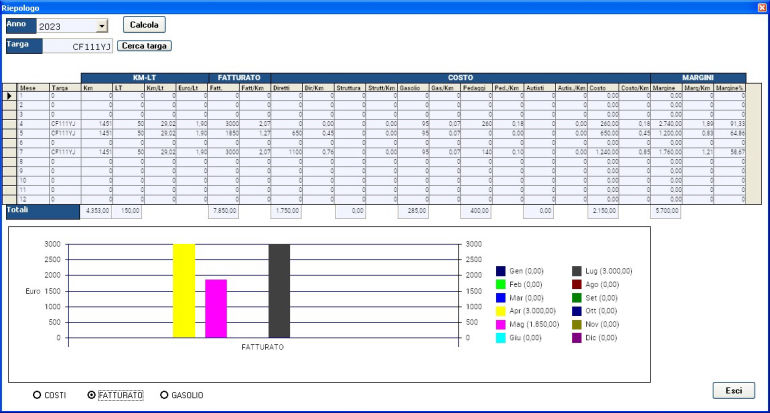
Task: Click the Ago legend swatch
Action: pos(577,284)
